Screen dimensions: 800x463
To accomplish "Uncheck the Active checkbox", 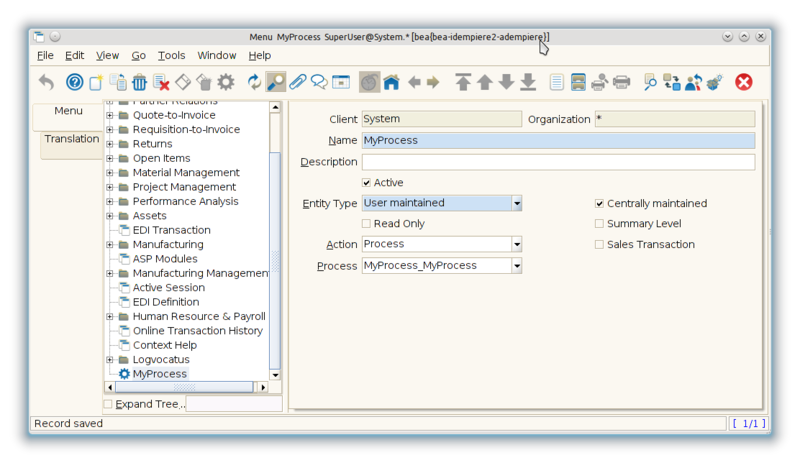I will pos(367,183).
